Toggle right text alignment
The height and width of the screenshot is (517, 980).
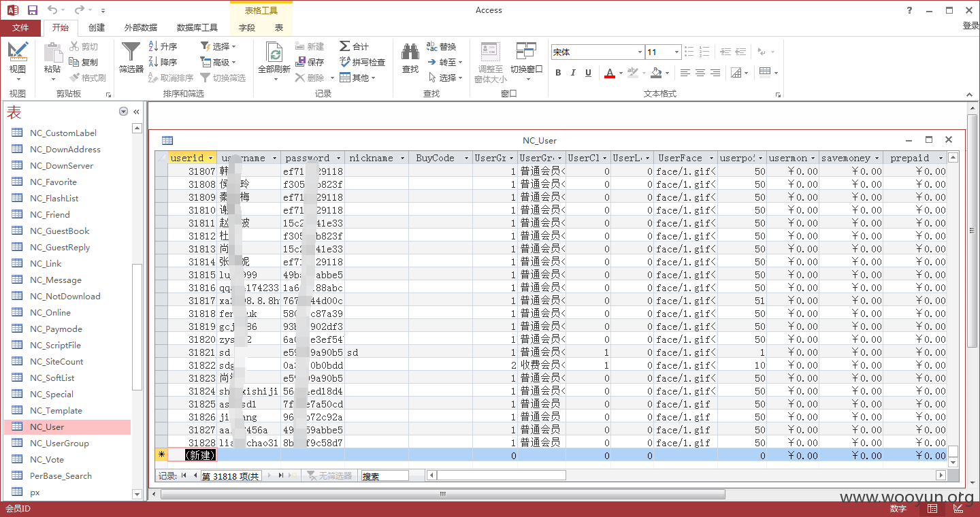[x=715, y=73]
